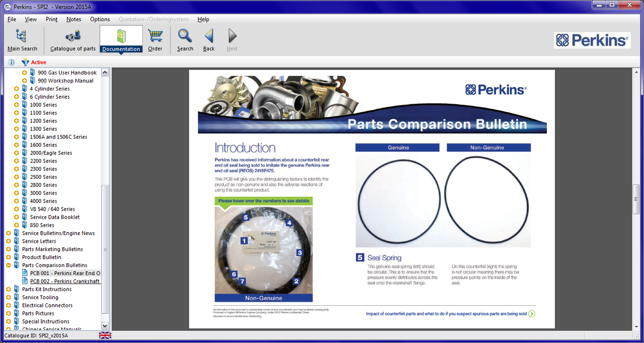Select the Parts Marketing Bulletins item
The height and width of the screenshot is (343, 644).
pos(52,249)
